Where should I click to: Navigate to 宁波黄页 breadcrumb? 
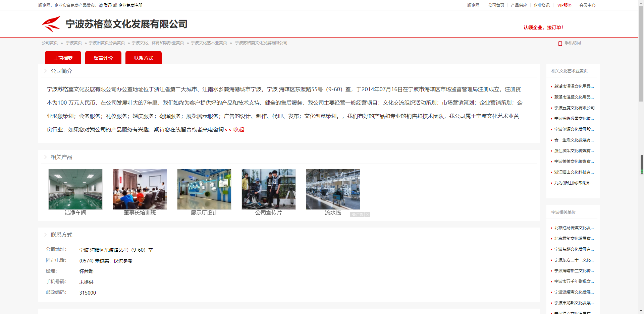74,43
